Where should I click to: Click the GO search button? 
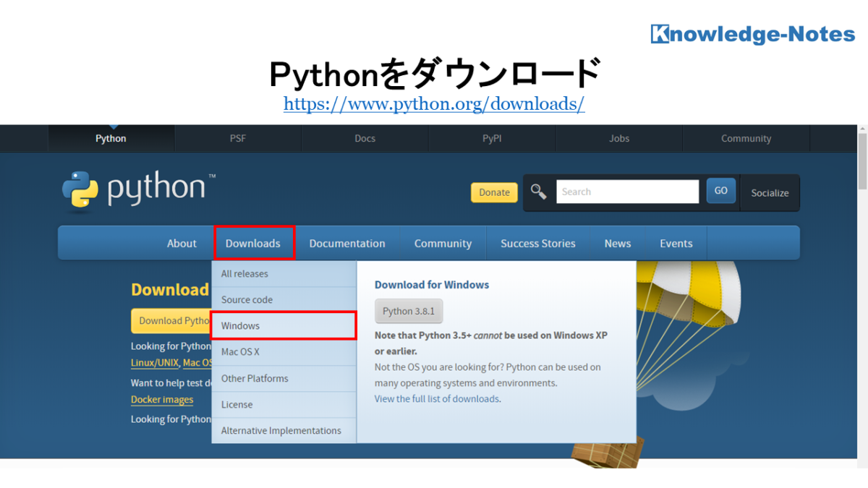[721, 191]
